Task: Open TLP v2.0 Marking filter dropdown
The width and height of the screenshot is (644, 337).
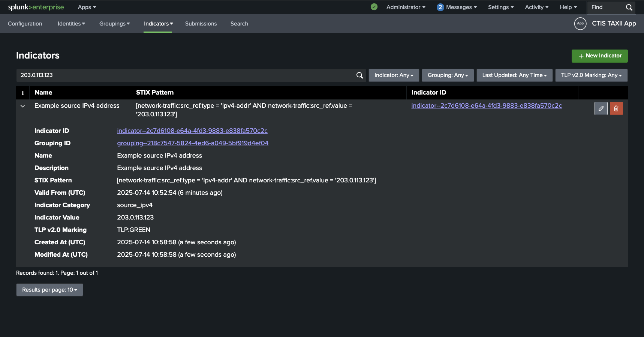Action: click(591, 75)
